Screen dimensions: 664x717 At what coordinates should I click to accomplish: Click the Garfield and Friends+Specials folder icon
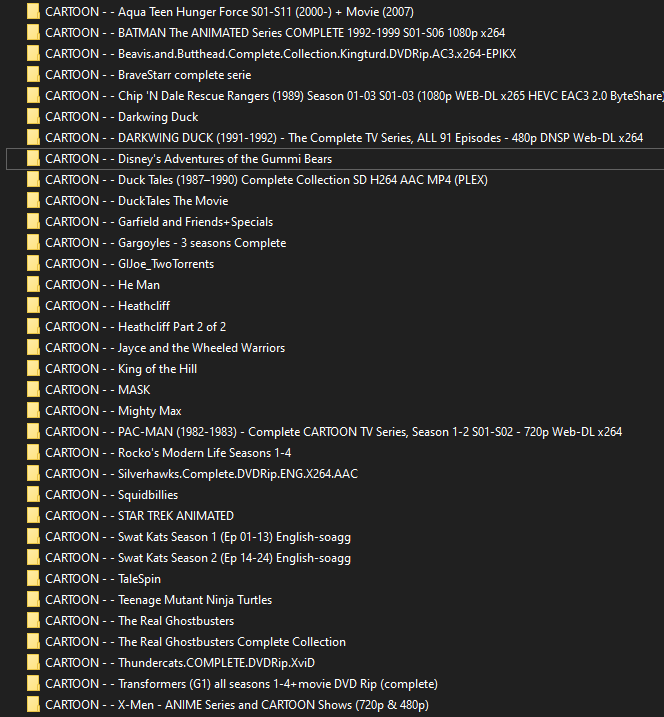(33, 222)
